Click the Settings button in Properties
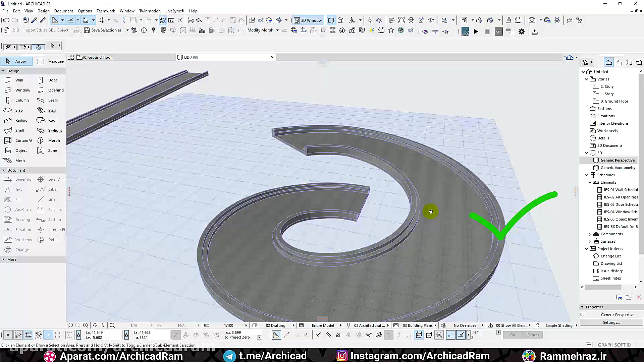The width and height of the screenshot is (644, 362). tap(611, 322)
